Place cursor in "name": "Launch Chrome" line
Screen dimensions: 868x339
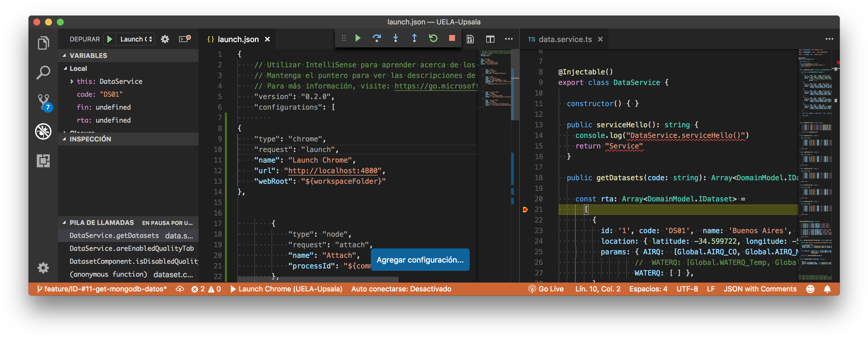[305, 160]
